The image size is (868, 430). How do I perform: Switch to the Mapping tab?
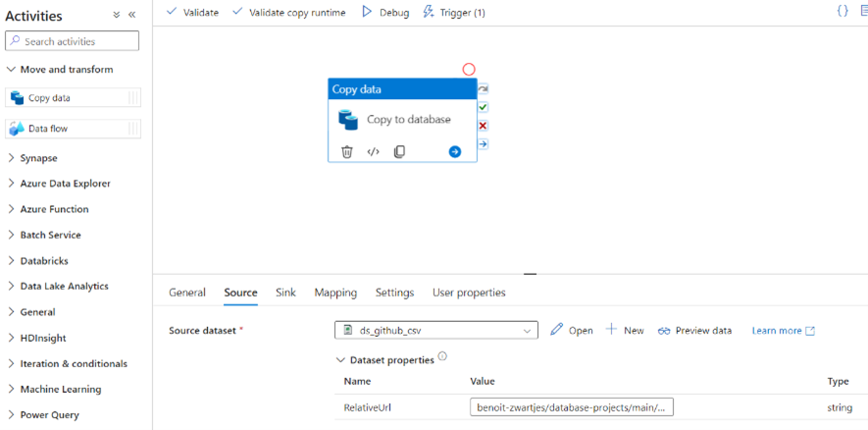335,292
